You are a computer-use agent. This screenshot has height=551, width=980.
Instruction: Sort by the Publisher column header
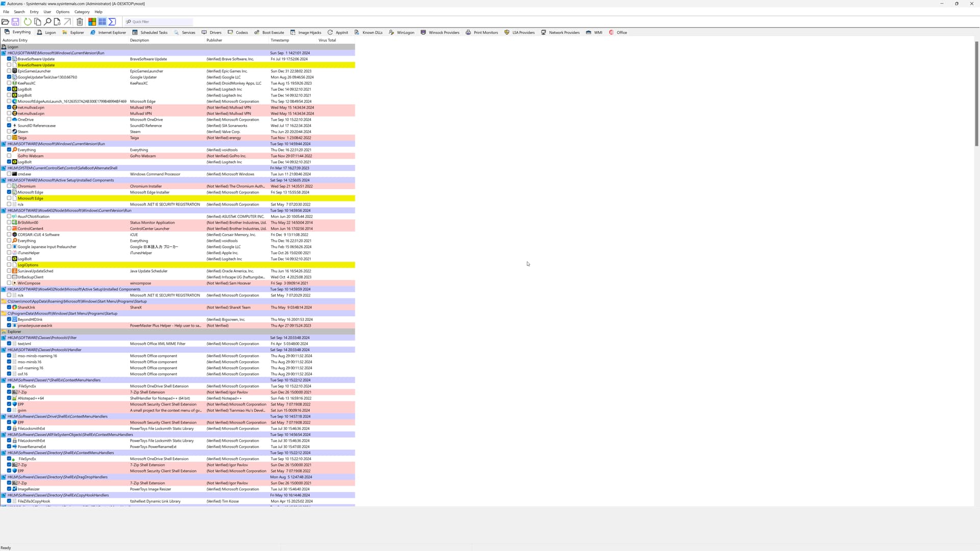pos(214,40)
